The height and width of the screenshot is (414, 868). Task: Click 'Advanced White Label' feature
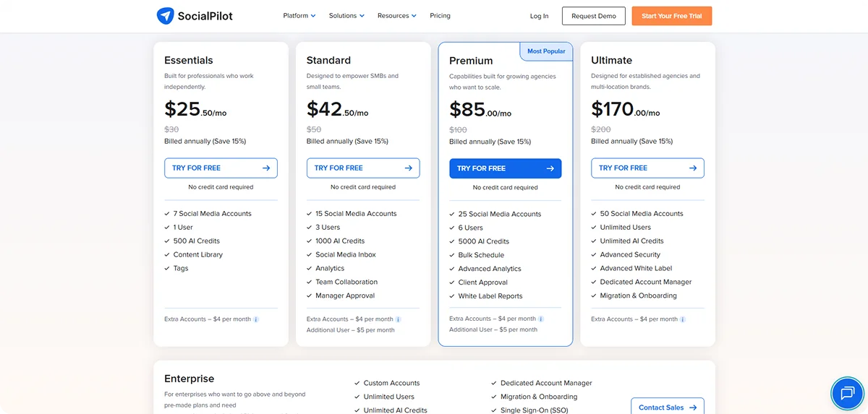click(x=636, y=269)
